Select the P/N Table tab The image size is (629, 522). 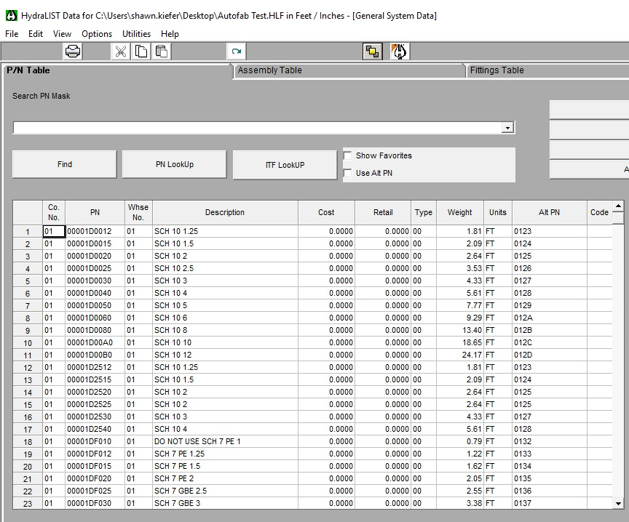coord(118,71)
